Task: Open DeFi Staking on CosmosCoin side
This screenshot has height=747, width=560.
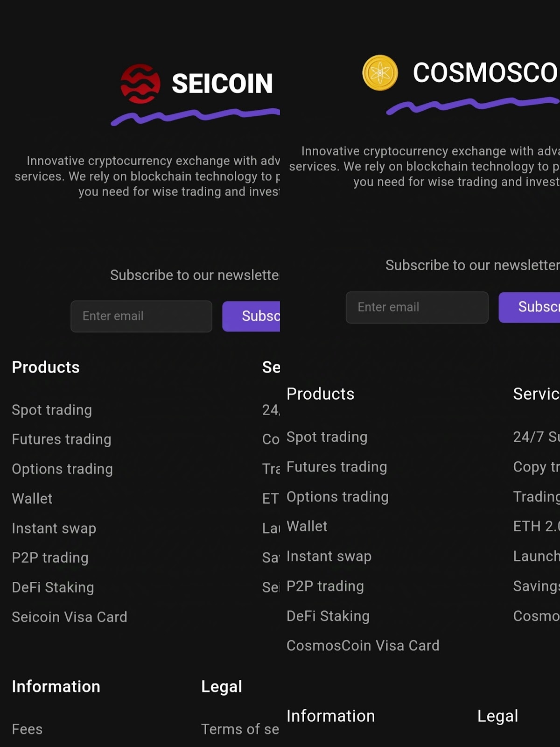Action: (x=328, y=616)
